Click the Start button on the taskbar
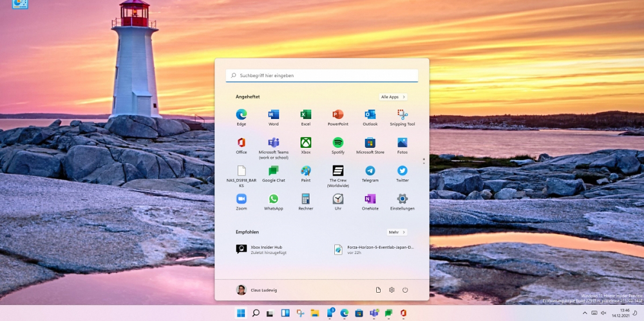Screen dimensions: 644x321 point(241,313)
